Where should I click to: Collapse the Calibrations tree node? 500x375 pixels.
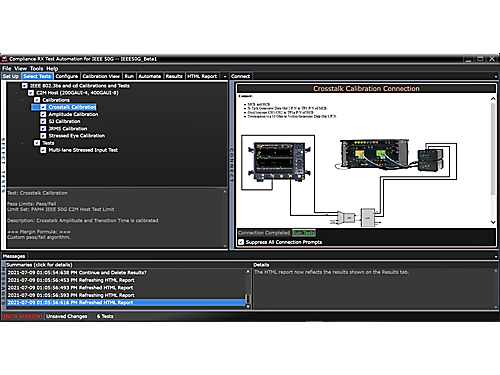point(23,100)
